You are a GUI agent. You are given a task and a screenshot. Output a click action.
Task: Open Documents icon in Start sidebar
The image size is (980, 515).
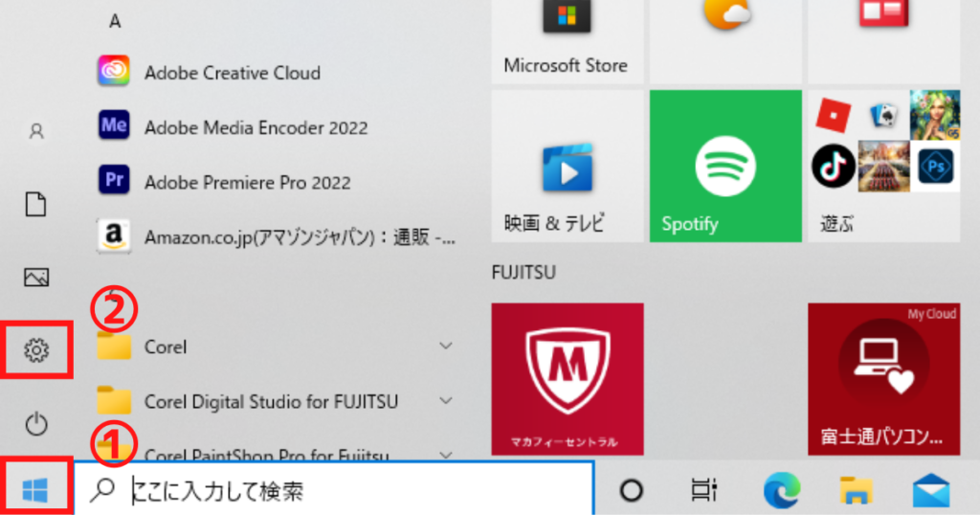click(x=35, y=205)
